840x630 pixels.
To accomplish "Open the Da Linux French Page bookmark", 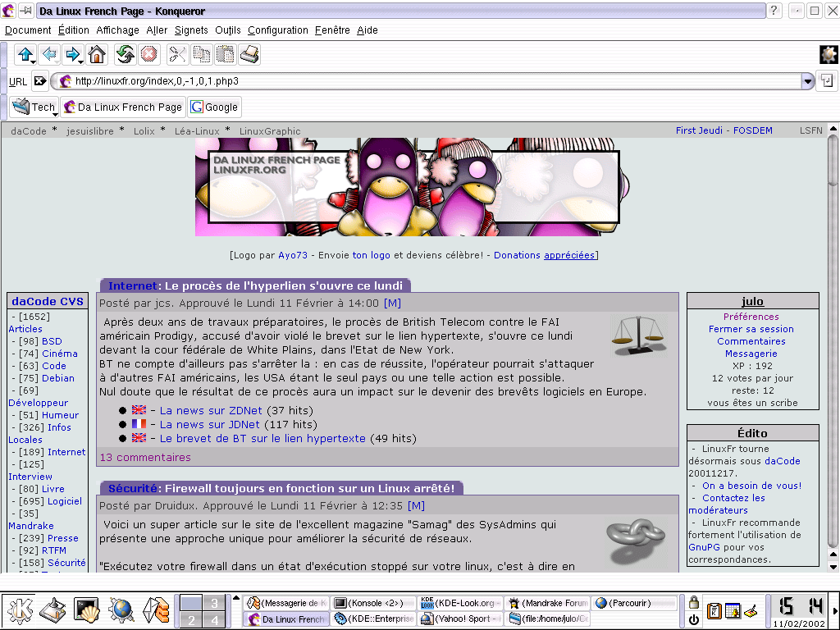I will pyautogui.click(x=123, y=107).
